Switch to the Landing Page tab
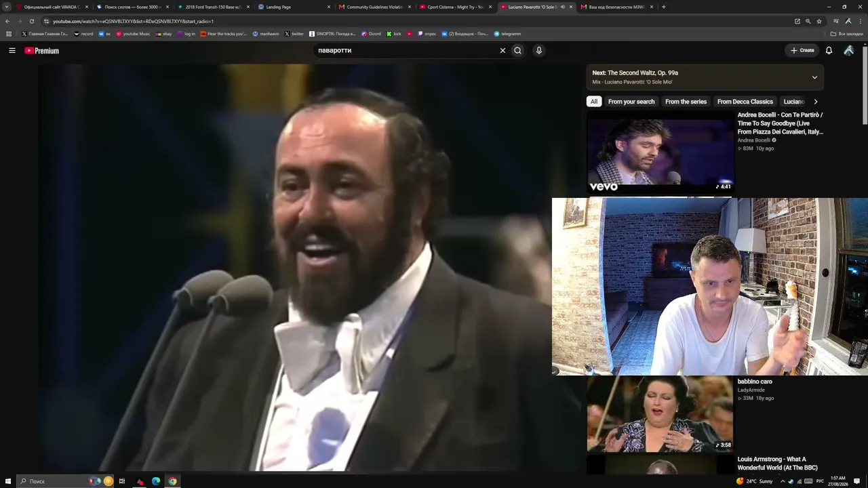 click(295, 7)
